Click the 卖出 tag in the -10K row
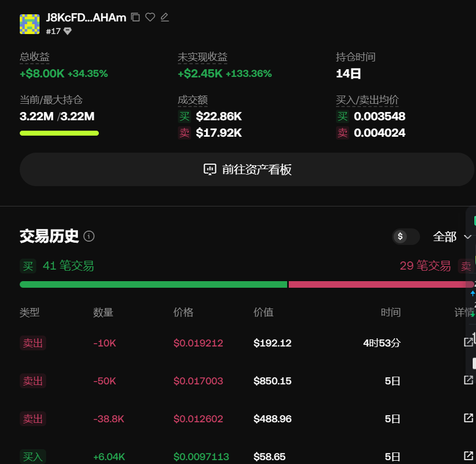The width and height of the screenshot is (476, 464). click(33, 343)
